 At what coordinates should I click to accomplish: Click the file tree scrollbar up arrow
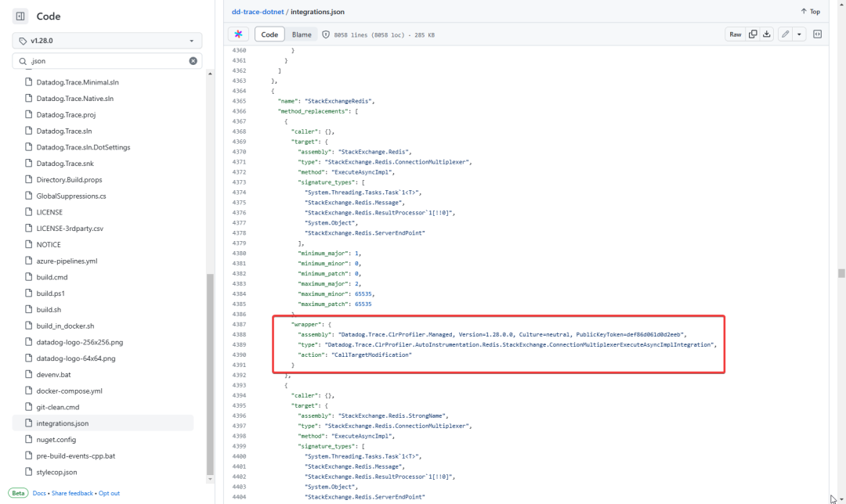coord(210,74)
